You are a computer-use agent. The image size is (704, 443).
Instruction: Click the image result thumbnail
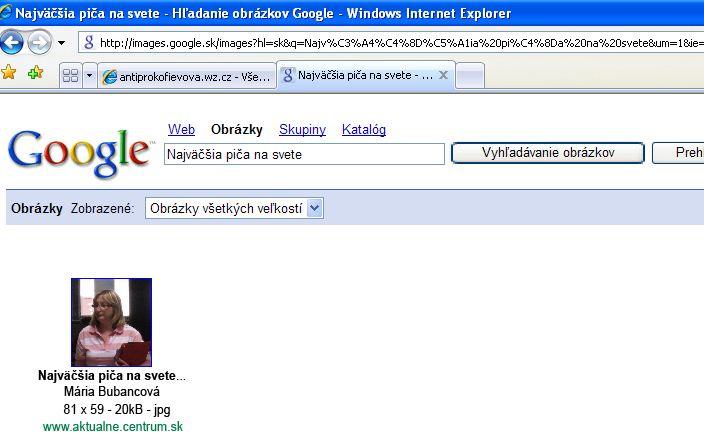point(111,322)
